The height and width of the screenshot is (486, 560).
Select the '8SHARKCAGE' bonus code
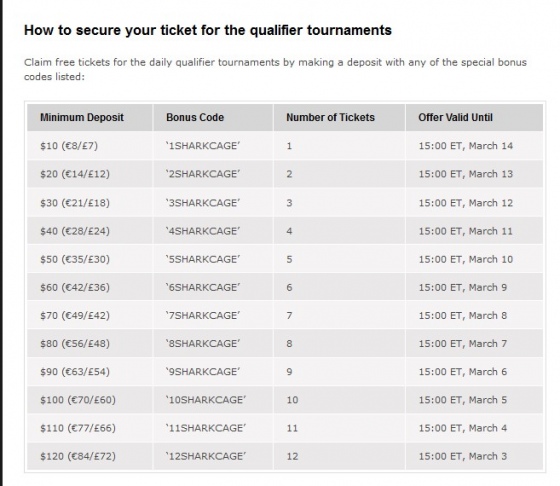tap(203, 344)
